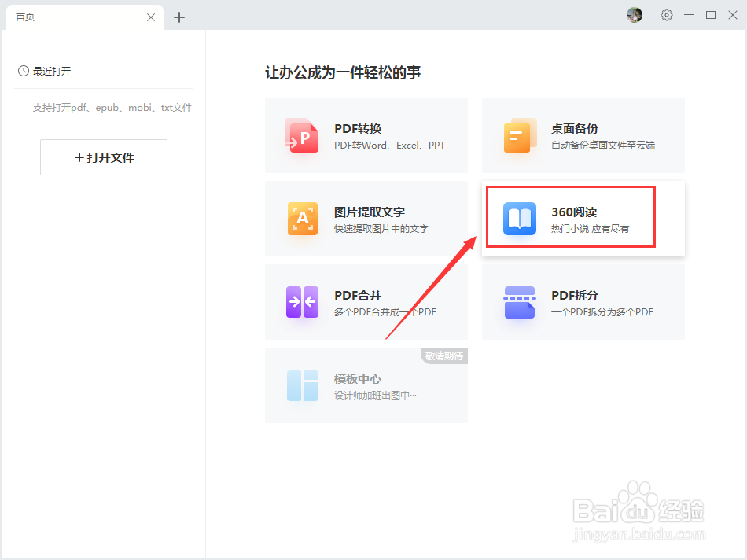Click '设计师加班出图中…' description
This screenshot has width=747, height=560.
(x=375, y=395)
